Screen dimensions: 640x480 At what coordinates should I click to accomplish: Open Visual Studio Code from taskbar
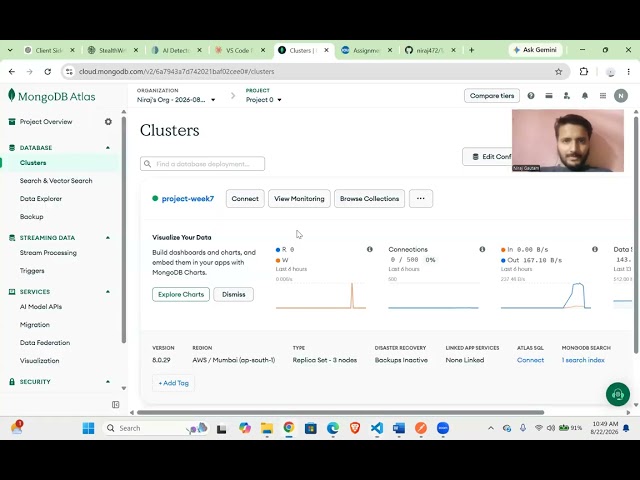pos(377,428)
